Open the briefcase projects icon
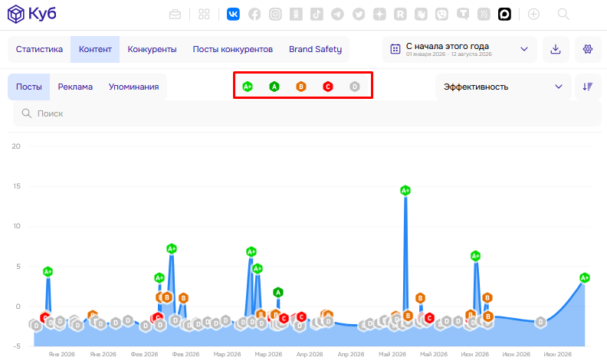Screen dimensions: 607x364 click(x=175, y=15)
